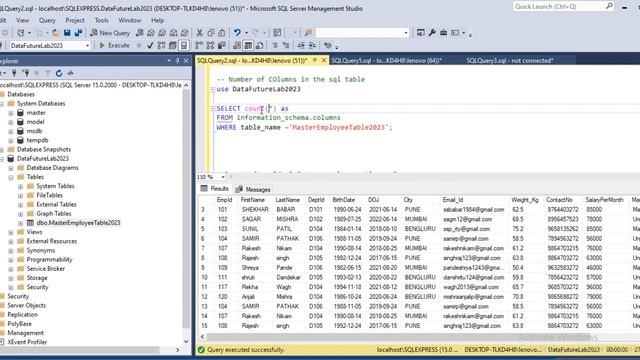Click the SalaryPerMonth column header
Image resolution: width=640 pixels, height=360 pixels.
coord(604,200)
